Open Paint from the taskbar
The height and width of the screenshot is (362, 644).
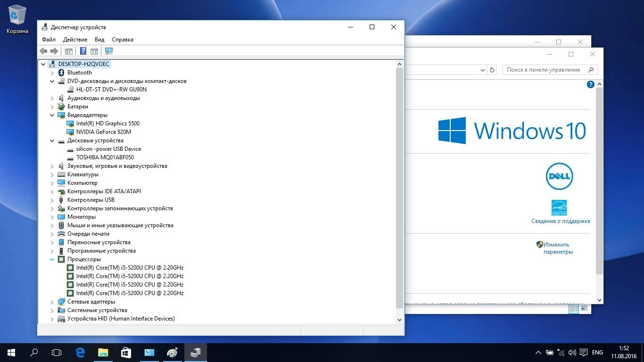pos(172,352)
